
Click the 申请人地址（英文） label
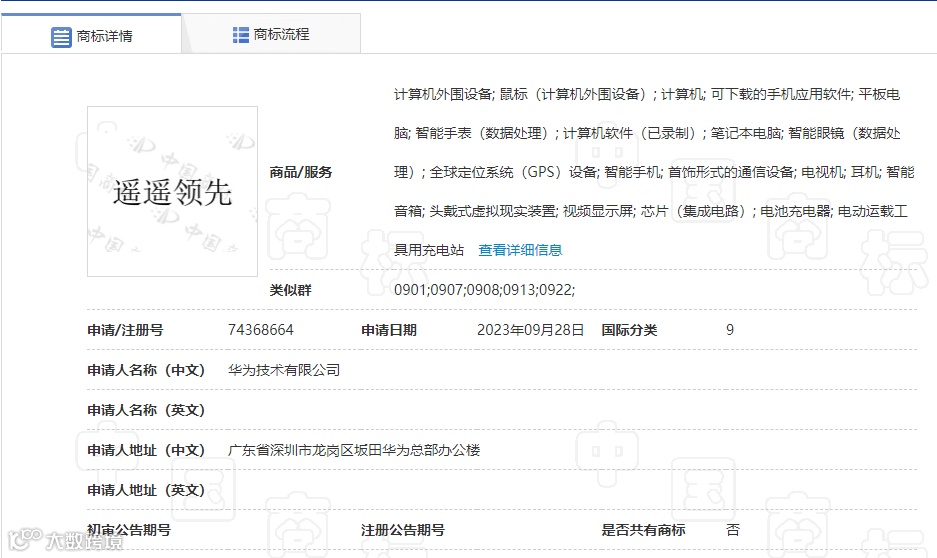click(146, 490)
